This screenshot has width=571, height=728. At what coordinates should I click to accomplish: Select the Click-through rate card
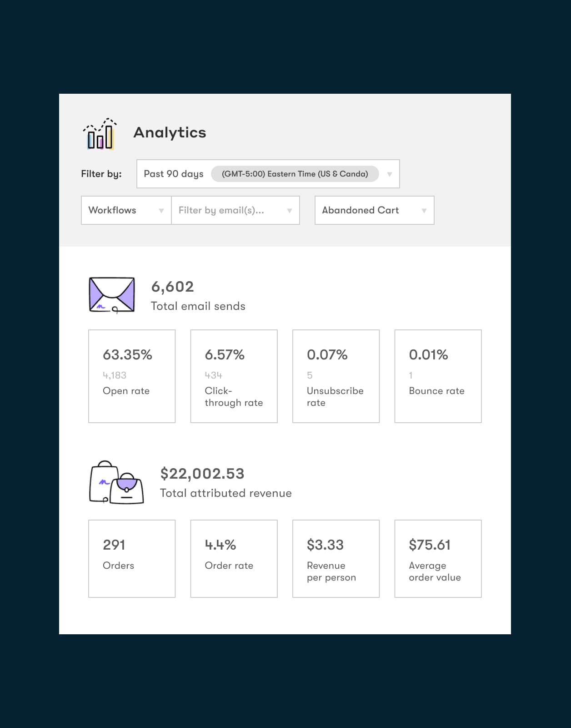pyautogui.click(x=234, y=376)
